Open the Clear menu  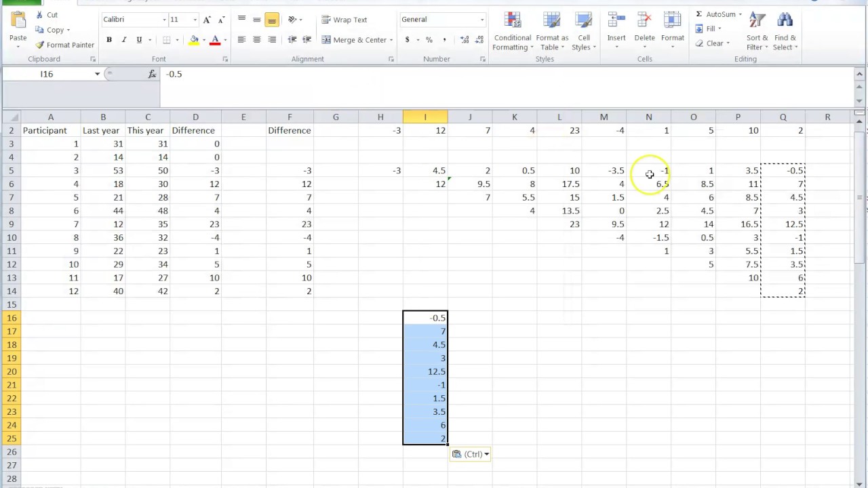click(x=713, y=43)
